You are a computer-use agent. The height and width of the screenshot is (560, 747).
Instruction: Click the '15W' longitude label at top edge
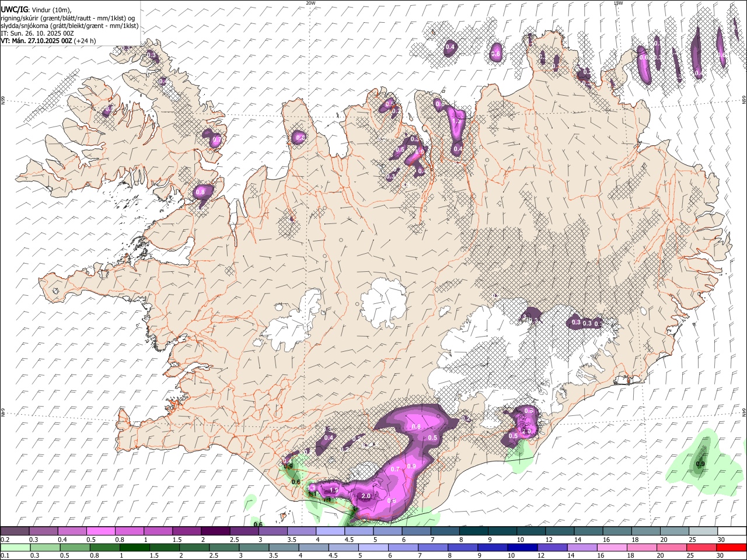point(619,3)
